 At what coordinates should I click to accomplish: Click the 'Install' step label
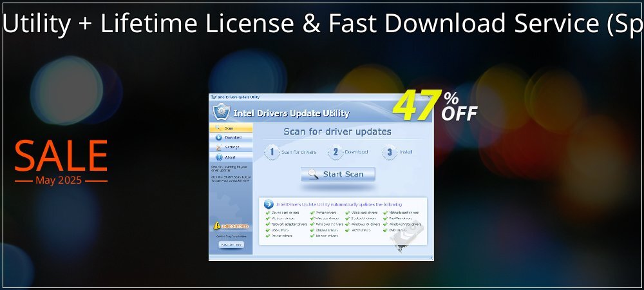click(x=406, y=152)
